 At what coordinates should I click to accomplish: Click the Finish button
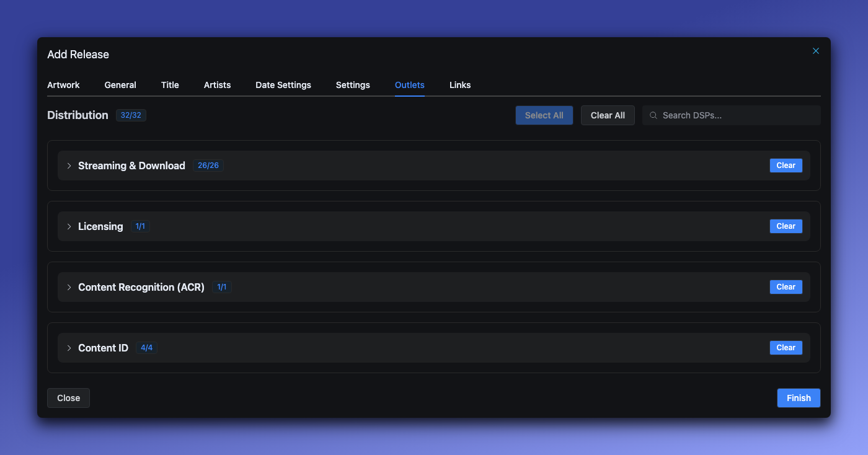coord(799,398)
